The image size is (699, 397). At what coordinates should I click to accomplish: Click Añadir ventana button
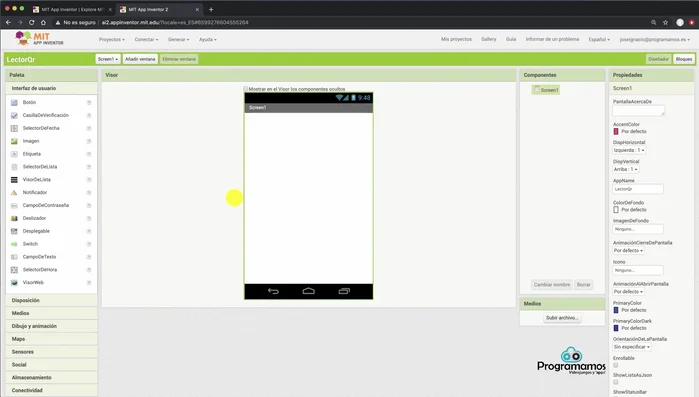[140, 59]
